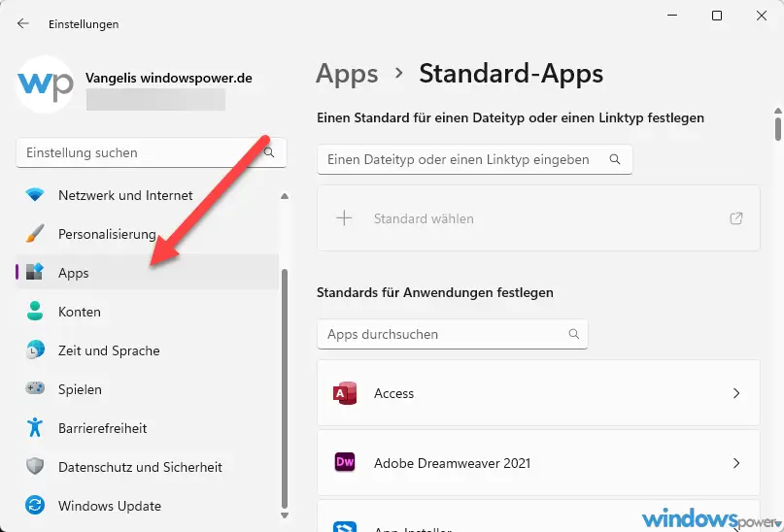Click the Apps durchsuchen search field
Screen dimensions: 784x532
pyautogui.click(x=453, y=334)
